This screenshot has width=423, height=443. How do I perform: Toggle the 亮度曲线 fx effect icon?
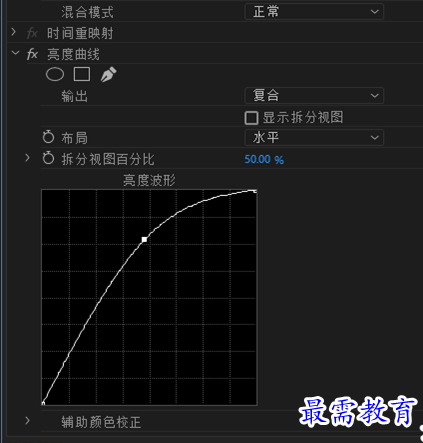[x=32, y=54]
